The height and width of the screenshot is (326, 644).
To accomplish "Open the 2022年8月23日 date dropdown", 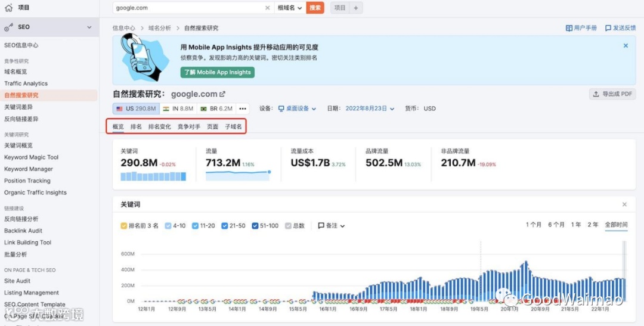I will click(370, 109).
